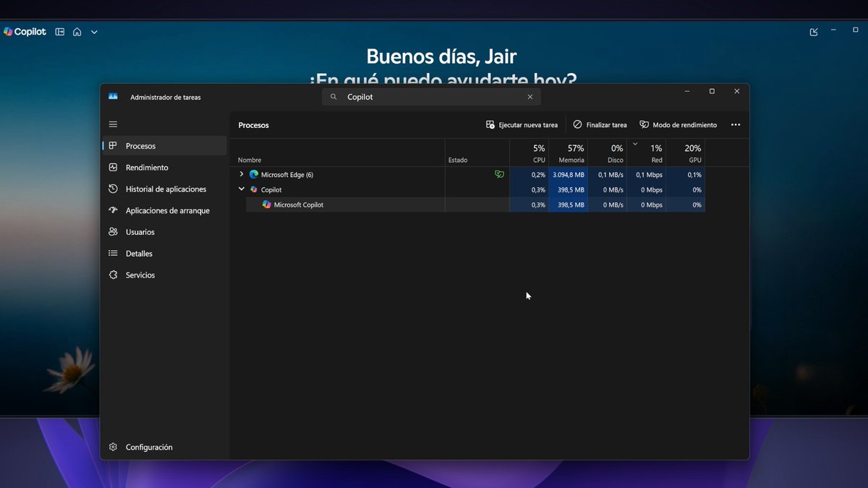The width and height of the screenshot is (868, 488).
Task: Clear the Copilot search with the X
Action: tap(530, 96)
